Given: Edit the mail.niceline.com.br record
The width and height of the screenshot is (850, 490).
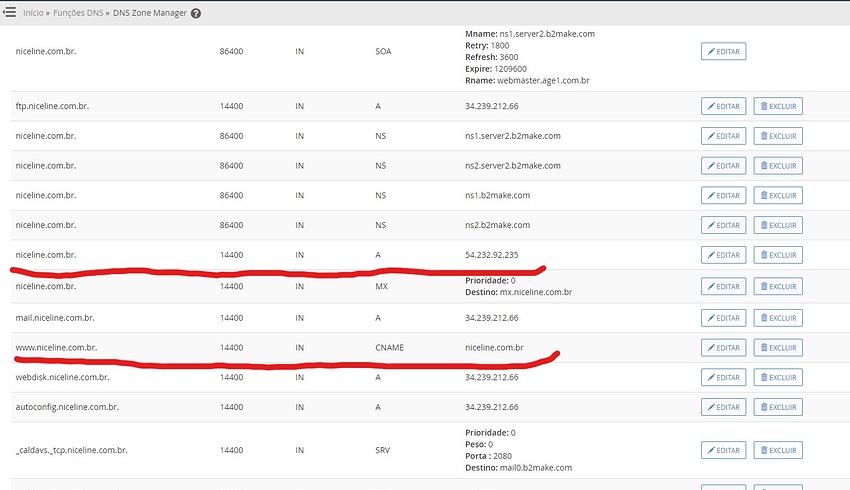Looking at the screenshot, I should click(723, 318).
